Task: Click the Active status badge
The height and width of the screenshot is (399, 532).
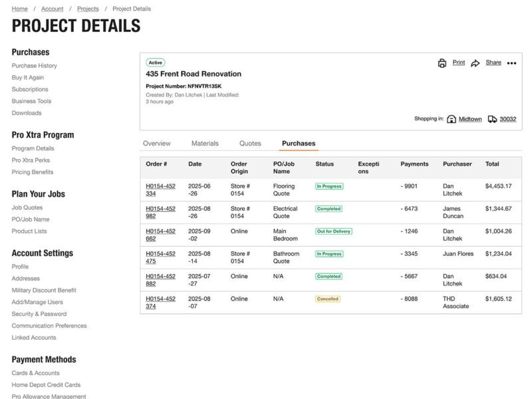Action: 156,63
